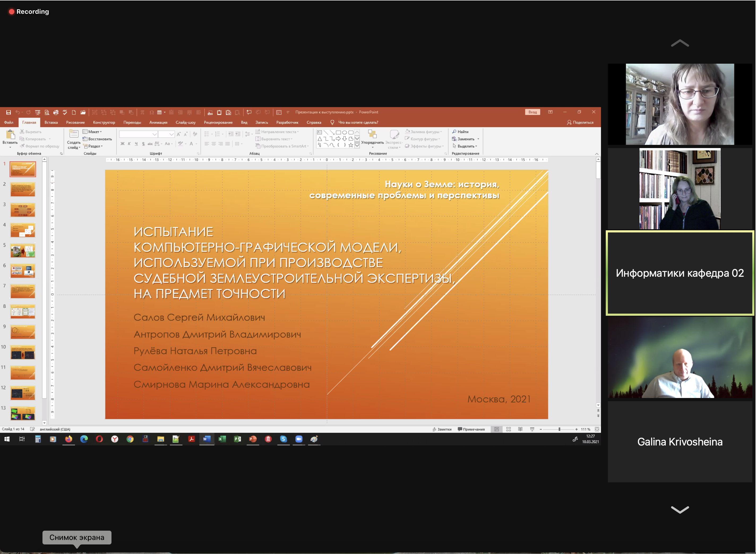Screen dimensions: 756x554
Task: Switch to the Анимация tab
Action: coord(158,122)
